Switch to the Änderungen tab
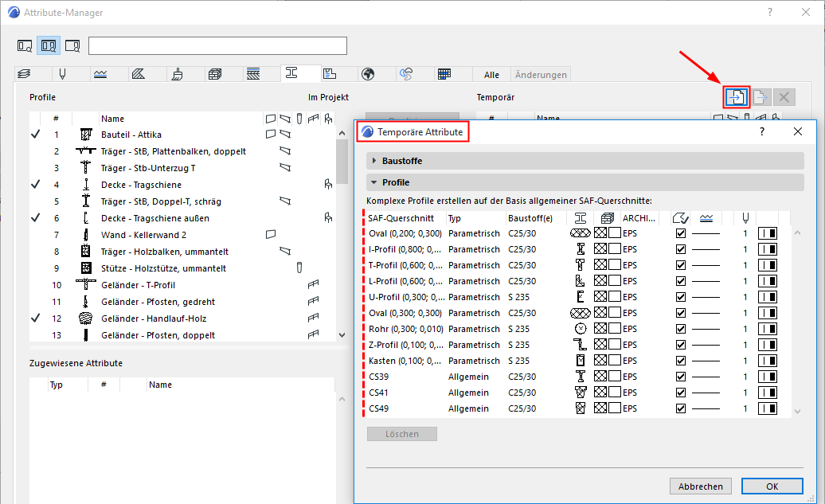Image resolution: width=825 pixels, height=504 pixels. coord(541,75)
